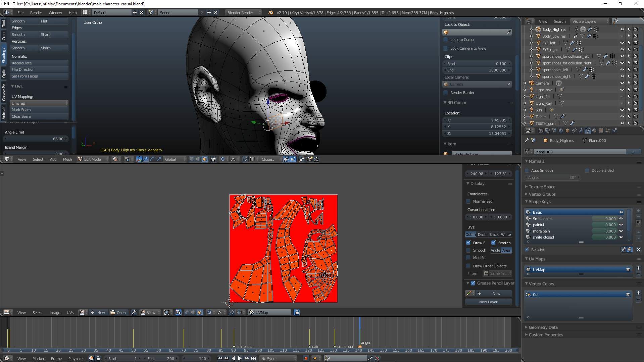
Task: Toggle the Normalized coordinates checkbox
Action: click(x=468, y=201)
